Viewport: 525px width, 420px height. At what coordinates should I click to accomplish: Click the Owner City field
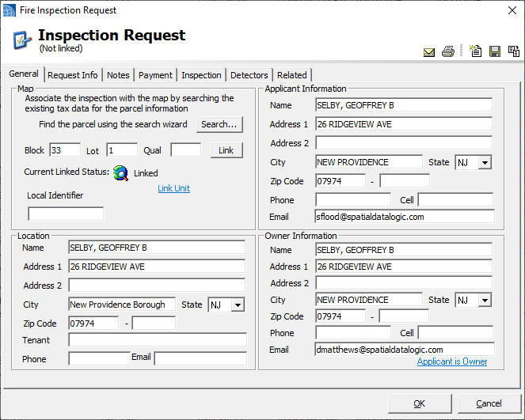[369, 300]
